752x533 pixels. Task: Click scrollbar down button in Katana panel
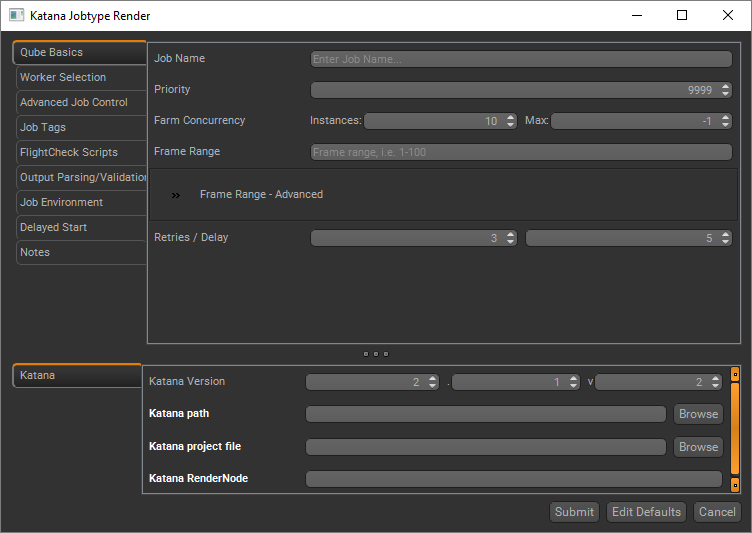click(x=735, y=485)
